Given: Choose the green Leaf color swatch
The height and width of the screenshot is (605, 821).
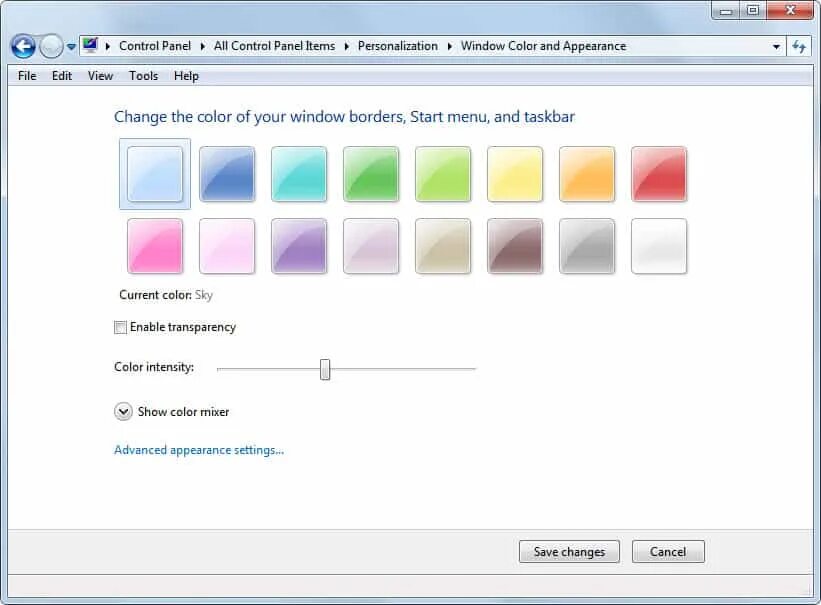Looking at the screenshot, I should click(371, 174).
